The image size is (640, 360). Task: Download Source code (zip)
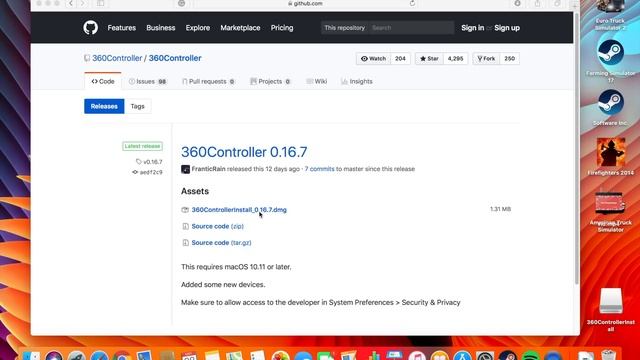[x=218, y=226]
